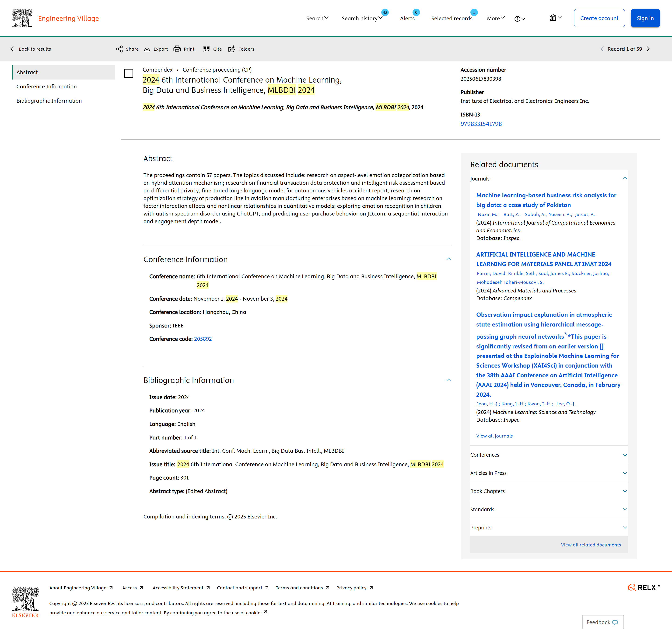Open Accessibility Statement footer link
This screenshot has width=672, height=629.
pos(181,588)
